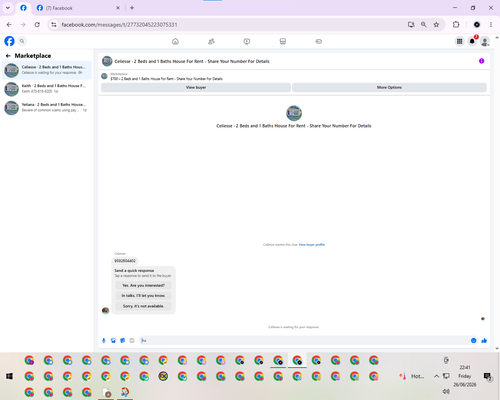Open the volume speaker tray icon

pos(446,391)
